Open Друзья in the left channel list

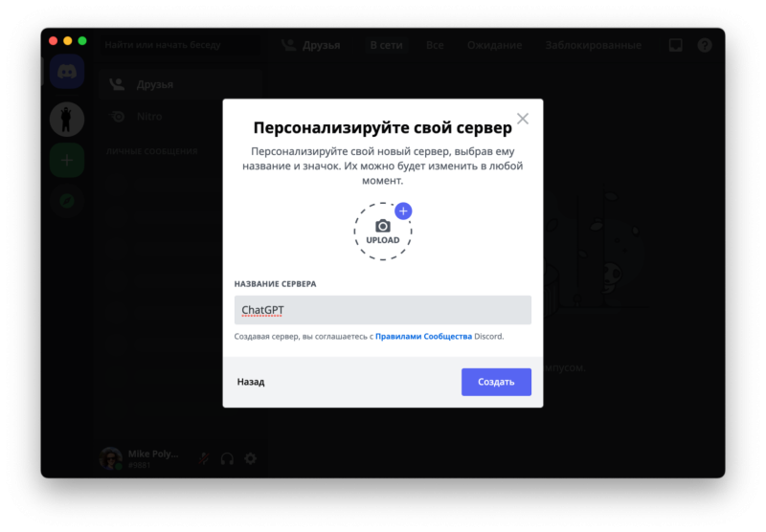(x=180, y=84)
